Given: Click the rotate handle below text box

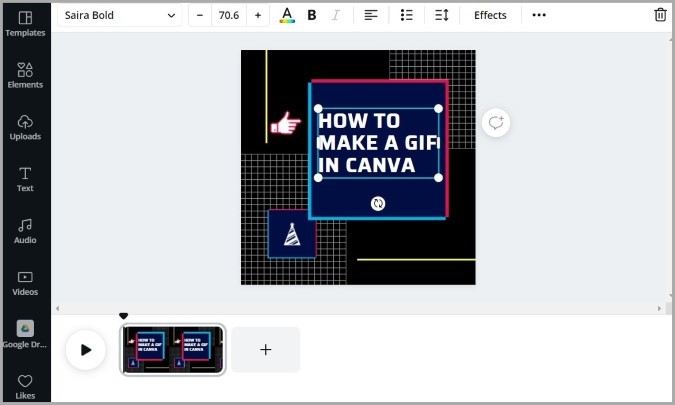Looking at the screenshot, I should pos(378,204).
